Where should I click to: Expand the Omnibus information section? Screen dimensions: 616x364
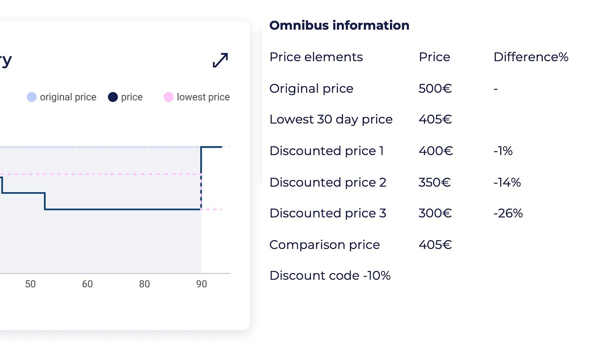coord(339,25)
